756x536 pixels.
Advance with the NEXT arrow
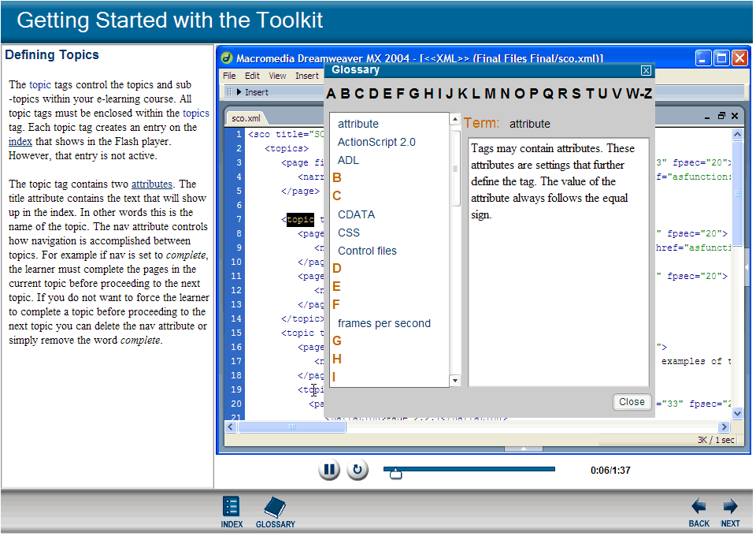pos(731,514)
